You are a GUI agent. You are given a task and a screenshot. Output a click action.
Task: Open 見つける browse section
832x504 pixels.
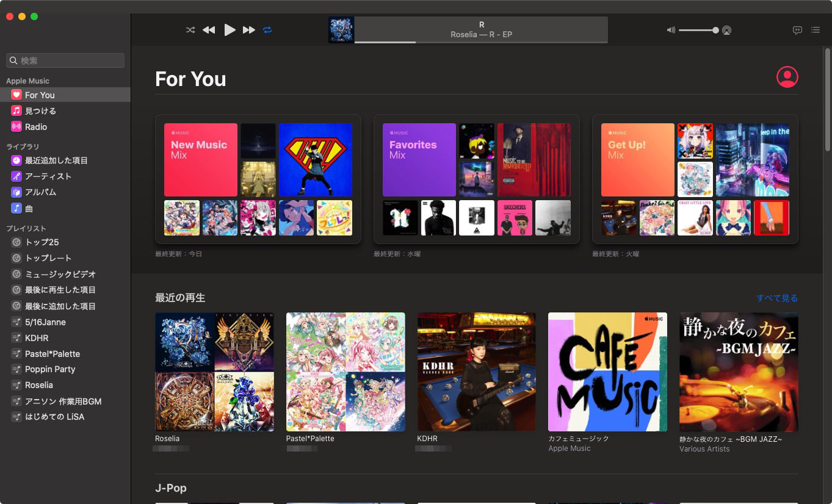(65, 111)
